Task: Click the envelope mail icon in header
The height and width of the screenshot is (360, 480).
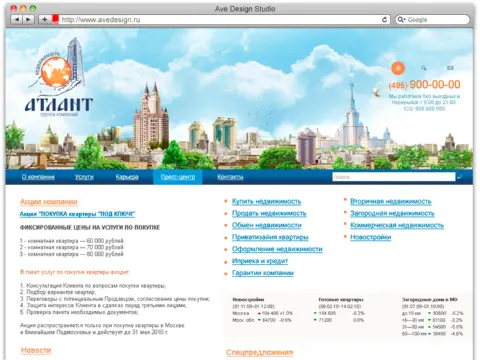Action: (450, 68)
